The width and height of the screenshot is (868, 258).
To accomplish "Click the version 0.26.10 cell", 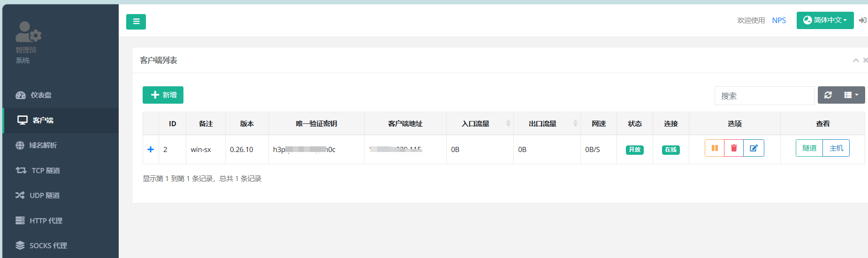I will 247,149.
